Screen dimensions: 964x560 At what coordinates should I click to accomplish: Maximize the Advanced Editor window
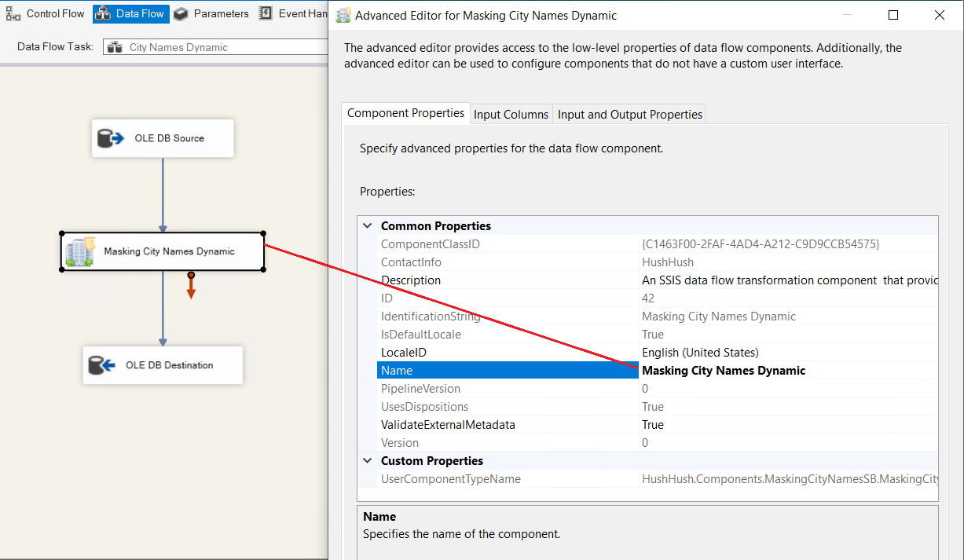tap(893, 16)
